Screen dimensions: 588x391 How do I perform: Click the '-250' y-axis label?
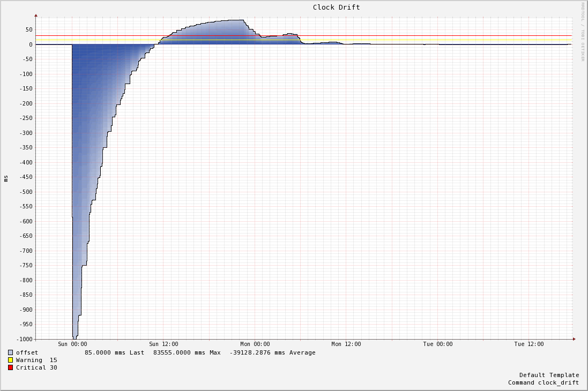tap(26, 118)
